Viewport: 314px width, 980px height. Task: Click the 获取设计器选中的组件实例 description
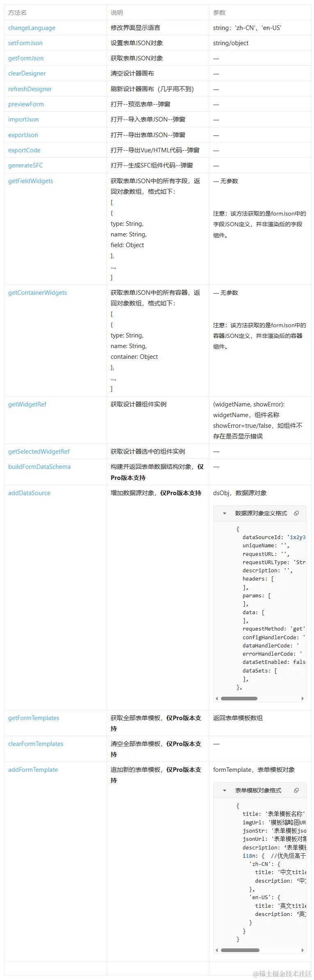click(148, 452)
